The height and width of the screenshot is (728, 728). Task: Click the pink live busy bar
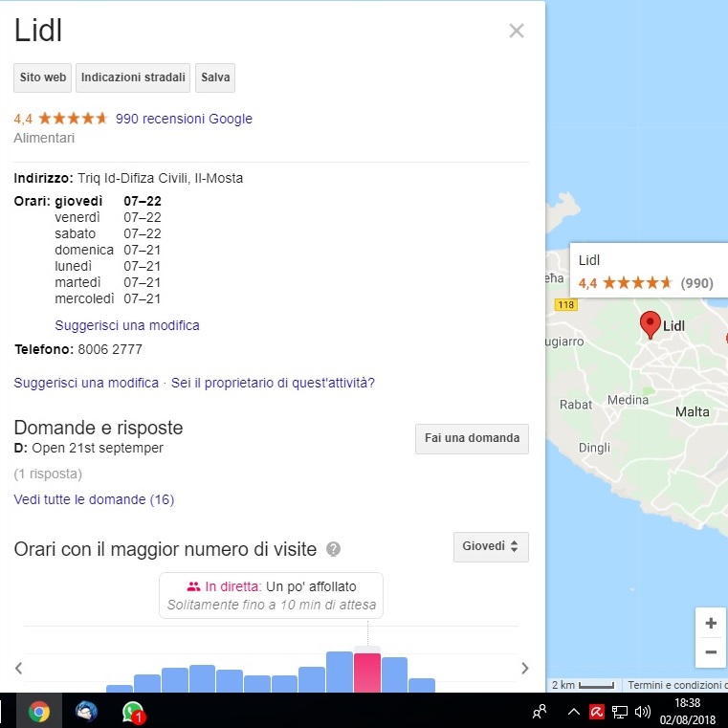click(x=367, y=673)
